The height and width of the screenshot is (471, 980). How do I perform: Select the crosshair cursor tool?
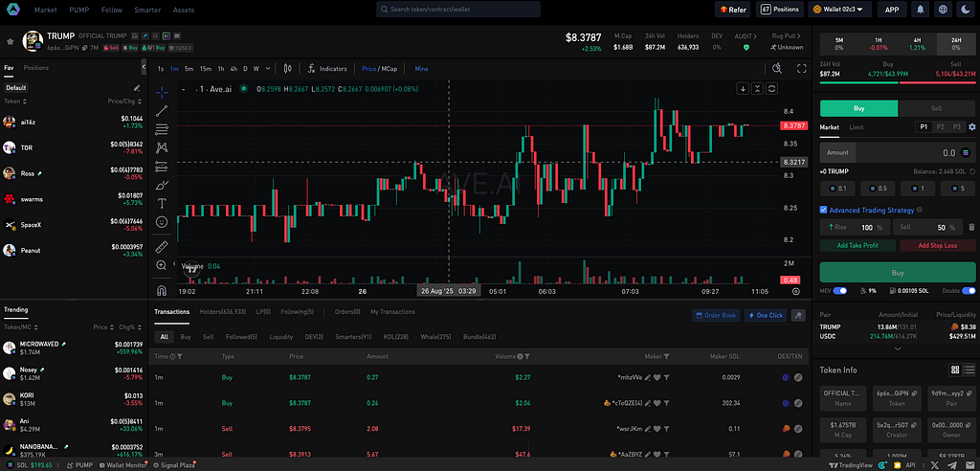point(162,93)
